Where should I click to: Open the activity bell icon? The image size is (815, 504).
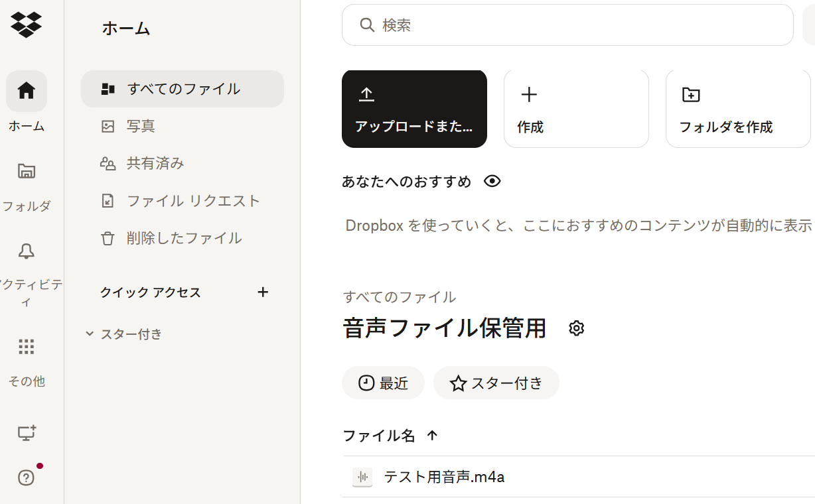pos(27,251)
